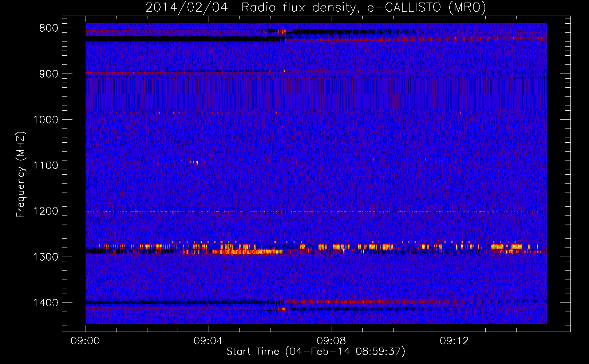589x364 pixels.
Task: Select the '1200' frequency axis label
Action: (x=46, y=211)
